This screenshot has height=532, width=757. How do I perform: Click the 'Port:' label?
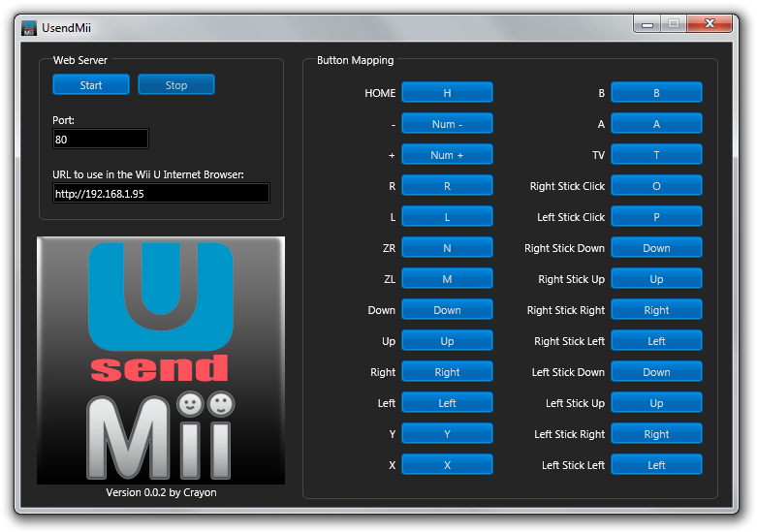click(x=63, y=120)
